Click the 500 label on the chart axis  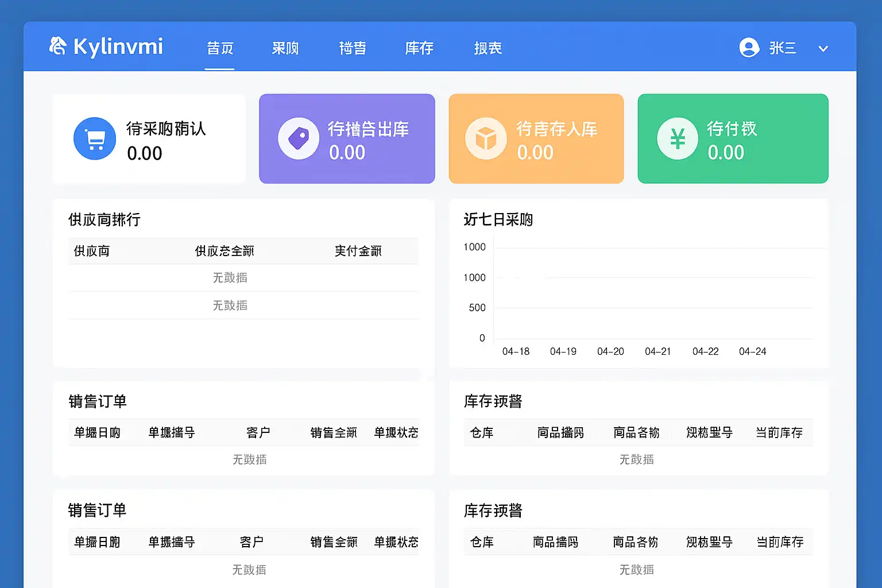[x=477, y=308]
